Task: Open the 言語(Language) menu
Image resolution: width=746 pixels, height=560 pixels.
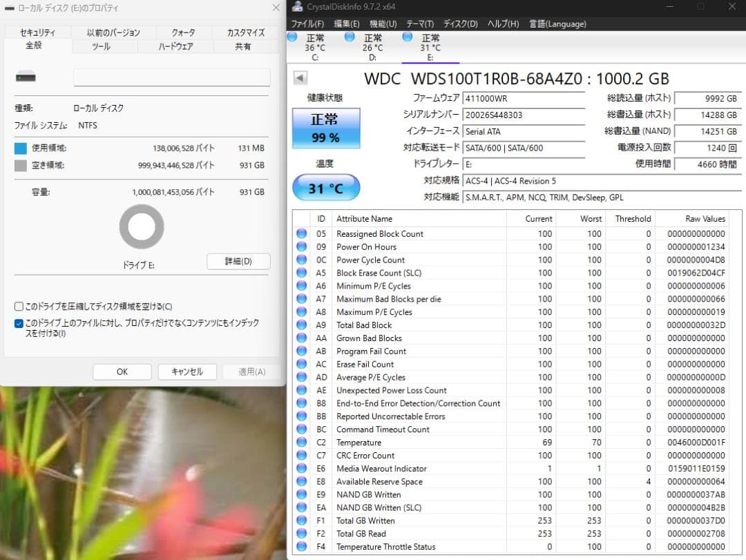Action: [x=557, y=23]
